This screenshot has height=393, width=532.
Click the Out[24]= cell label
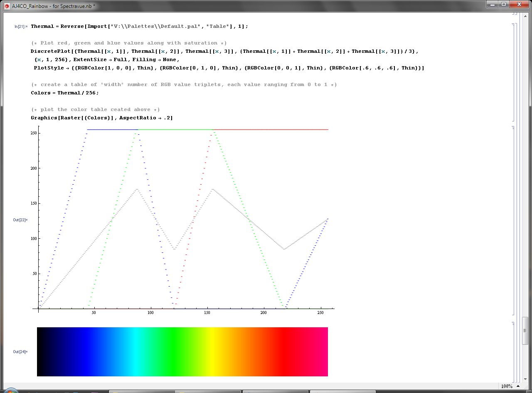[20, 352]
